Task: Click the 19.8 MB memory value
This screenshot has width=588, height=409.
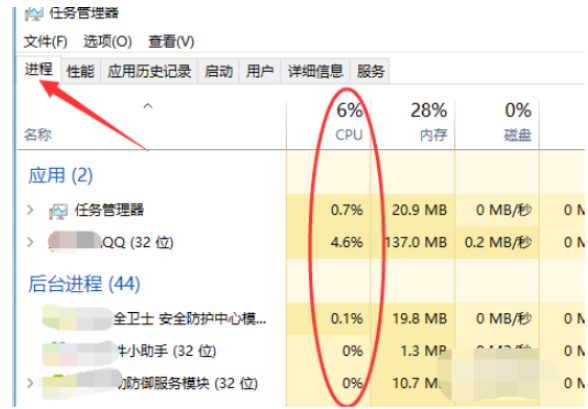Action: tap(420, 319)
